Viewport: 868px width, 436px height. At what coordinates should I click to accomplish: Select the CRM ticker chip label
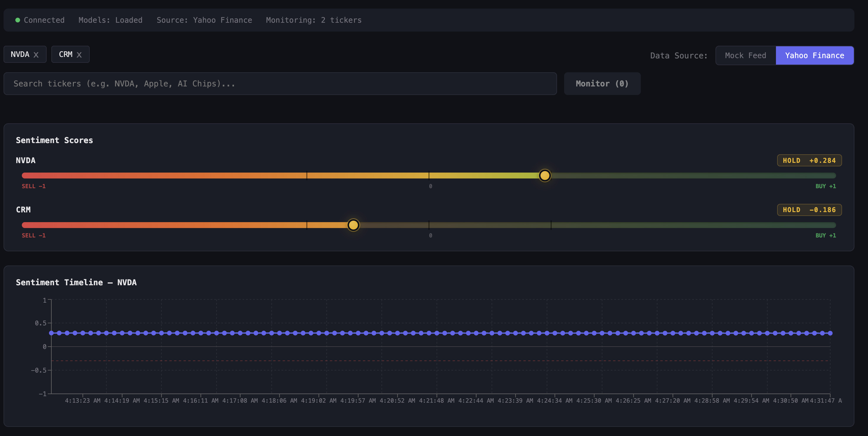[x=65, y=54]
